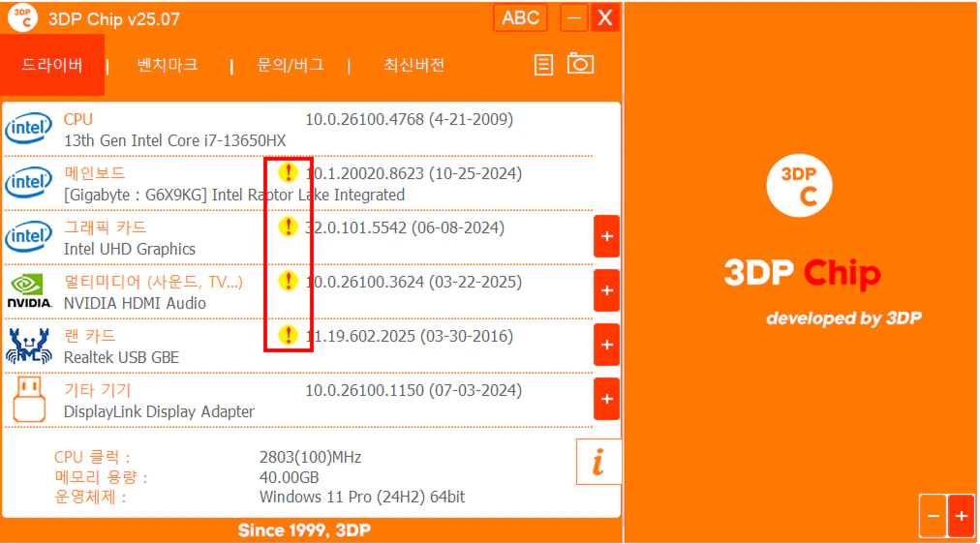Click the 기타 기기 link
The width and height of the screenshot is (980, 544).
tap(98, 390)
